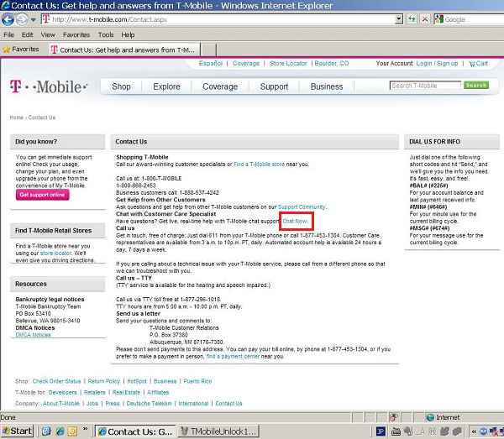Click the Google search box in toolbar
Image resolution: width=504 pixels, height=439 pixels.
coord(473,19)
